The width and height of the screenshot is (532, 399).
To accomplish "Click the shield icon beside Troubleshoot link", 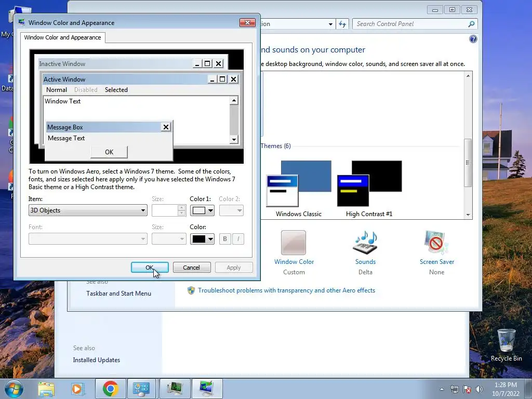I will (x=191, y=290).
